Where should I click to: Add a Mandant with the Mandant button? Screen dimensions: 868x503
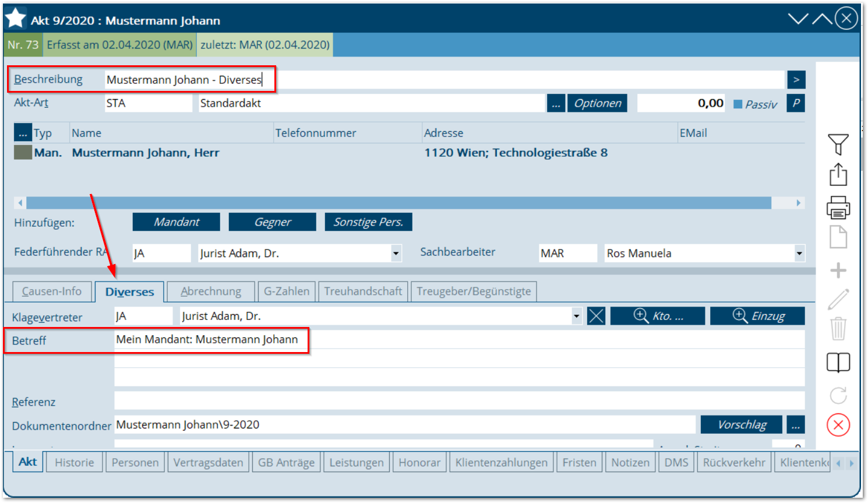coord(177,222)
